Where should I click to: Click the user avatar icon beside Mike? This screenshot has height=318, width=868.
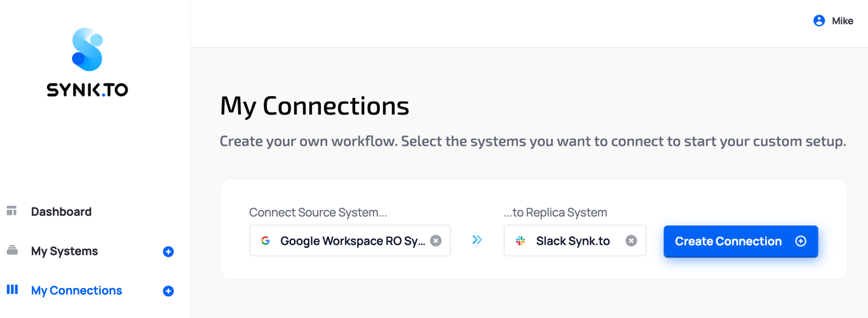coord(819,21)
